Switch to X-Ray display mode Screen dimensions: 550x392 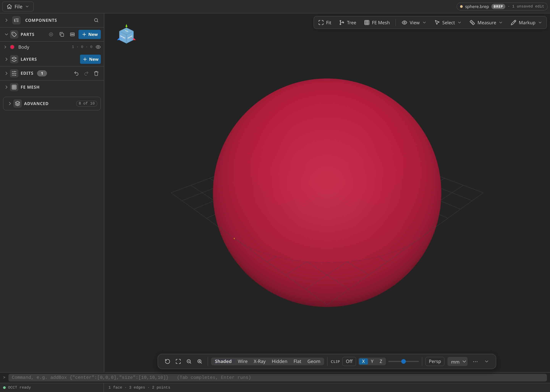(260, 361)
